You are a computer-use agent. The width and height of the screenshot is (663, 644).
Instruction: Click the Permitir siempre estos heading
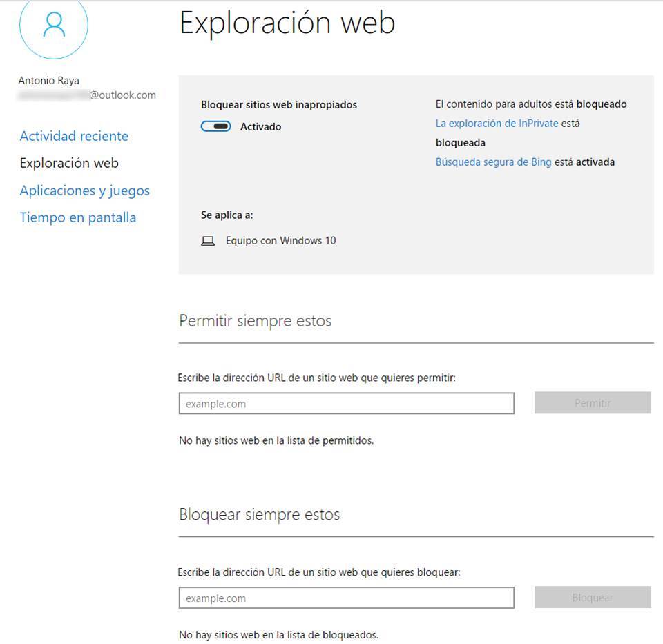tap(255, 321)
